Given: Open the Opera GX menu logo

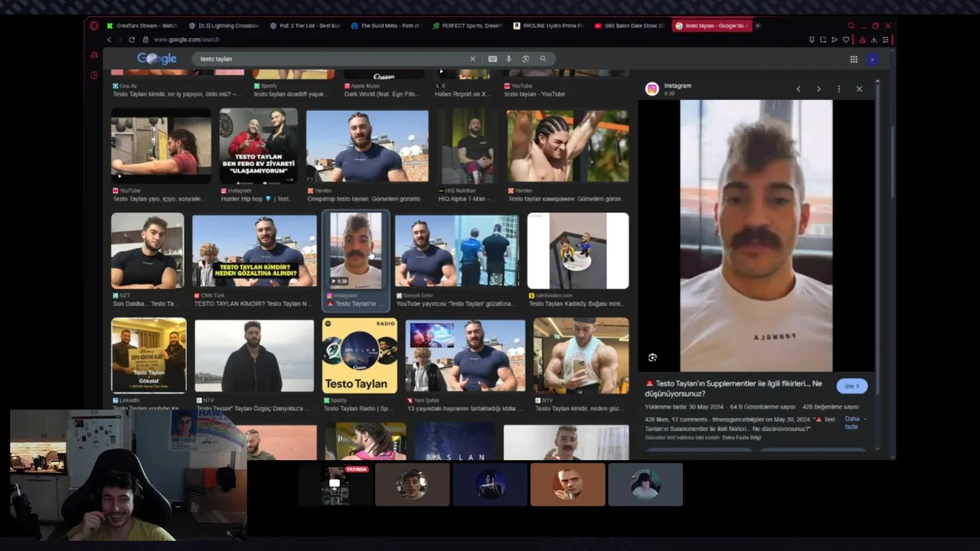Looking at the screenshot, I should pyautogui.click(x=94, y=25).
